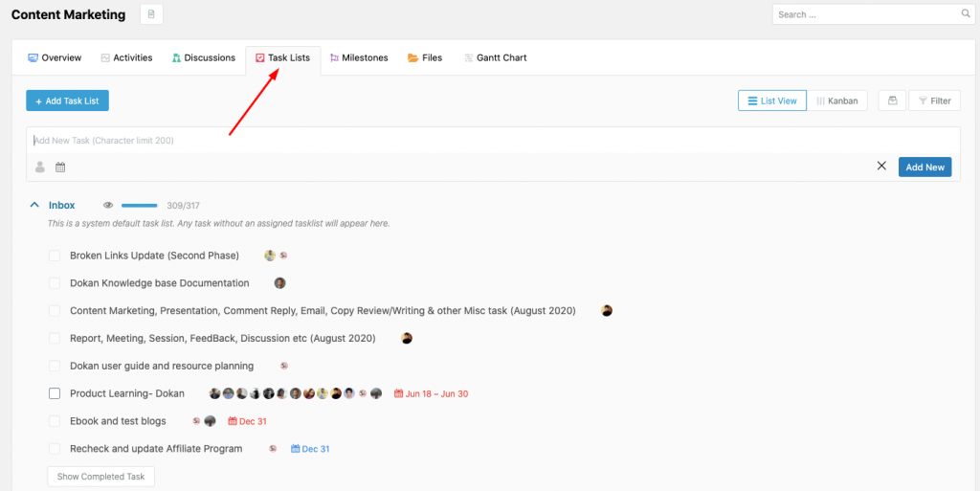Check Dokan user guide and resource planning
Screen dimensions: 980x491
tap(55, 366)
